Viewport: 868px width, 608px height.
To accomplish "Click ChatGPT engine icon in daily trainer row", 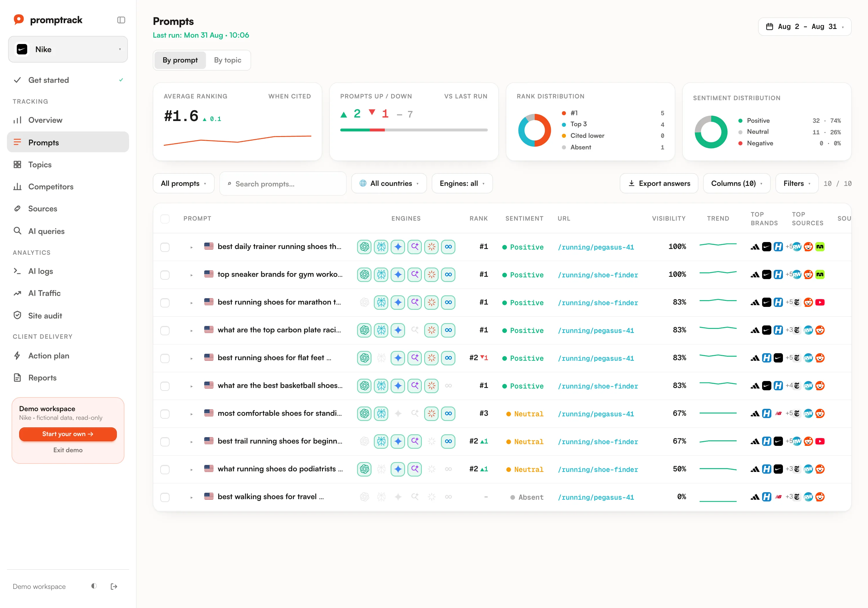I will (365, 247).
